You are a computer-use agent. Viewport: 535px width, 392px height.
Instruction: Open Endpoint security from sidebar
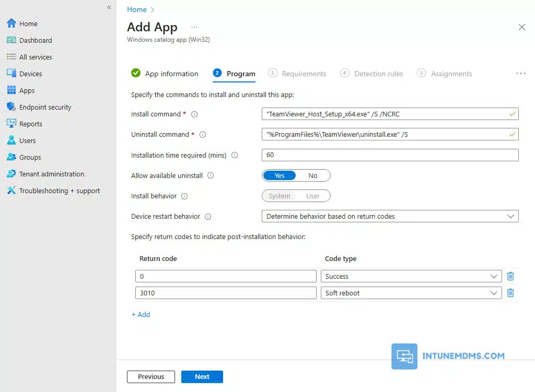pyautogui.click(x=45, y=107)
